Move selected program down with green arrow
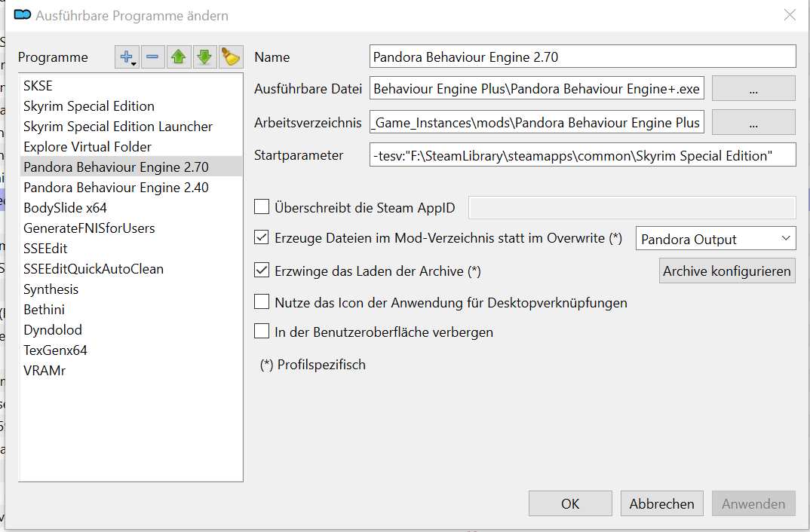Image resolution: width=810 pixels, height=532 pixels. click(x=204, y=57)
